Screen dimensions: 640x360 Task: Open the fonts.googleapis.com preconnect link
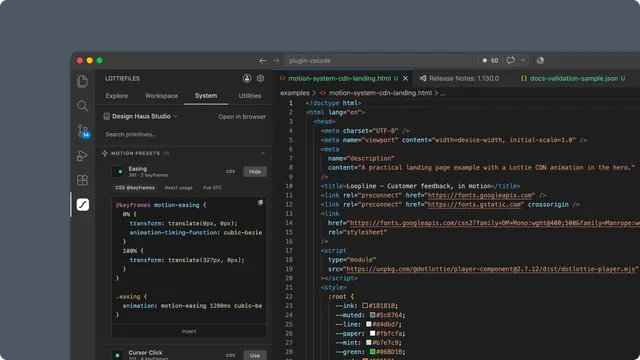(x=480, y=195)
